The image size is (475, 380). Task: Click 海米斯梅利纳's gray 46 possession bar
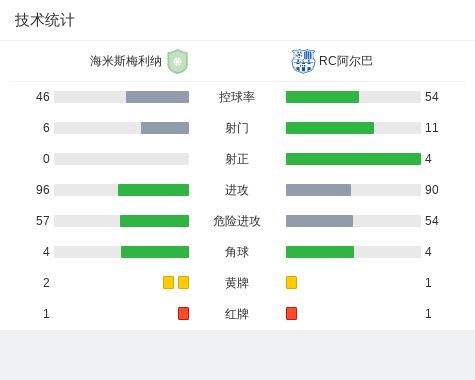click(157, 97)
